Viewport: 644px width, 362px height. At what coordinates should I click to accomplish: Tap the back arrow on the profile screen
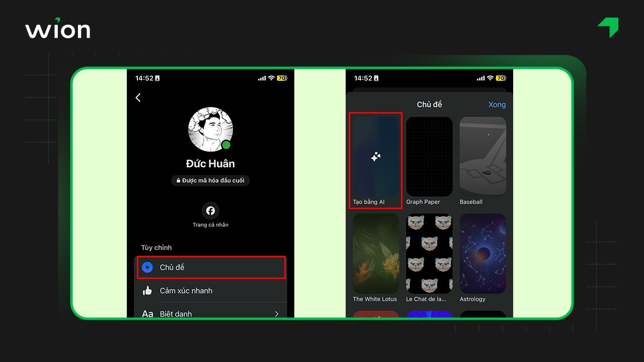pyautogui.click(x=138, y=98)
